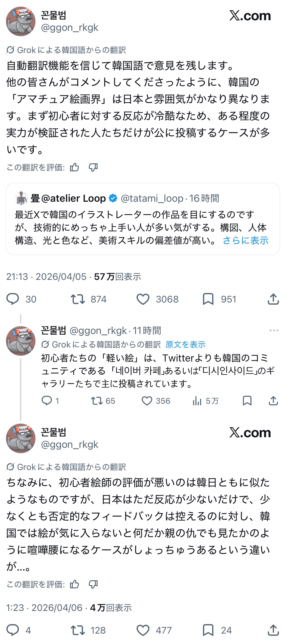Viewport: 286px width, 644px height.
Task: Reply to the post with 30 comments
Action: 13,299
